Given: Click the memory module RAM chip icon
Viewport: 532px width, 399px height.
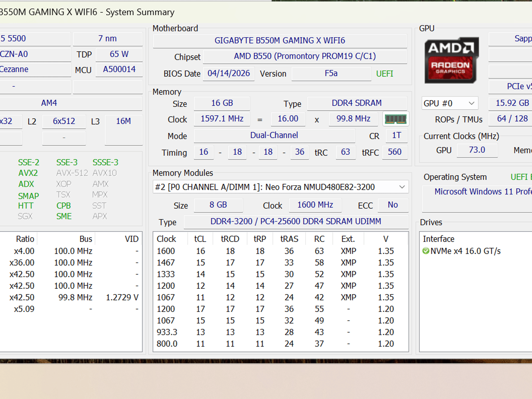Looking at the screenshot, I should click(x=396, y=119).
